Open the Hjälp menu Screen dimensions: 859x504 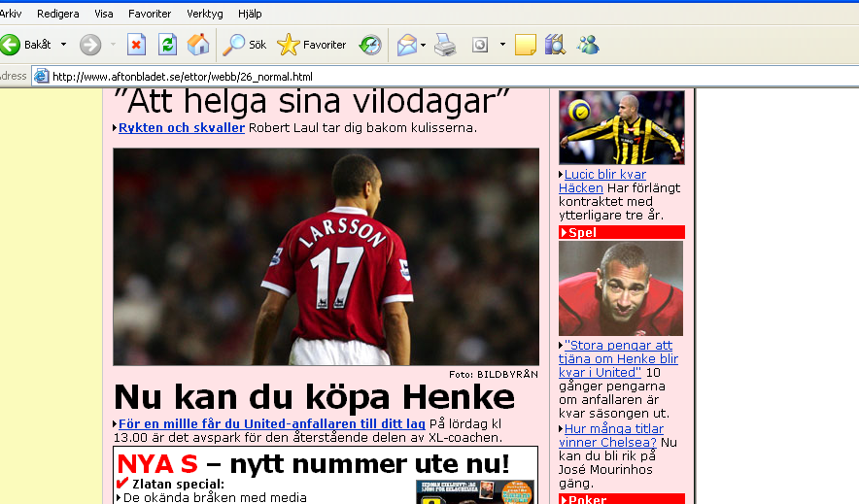pos(250,14)
